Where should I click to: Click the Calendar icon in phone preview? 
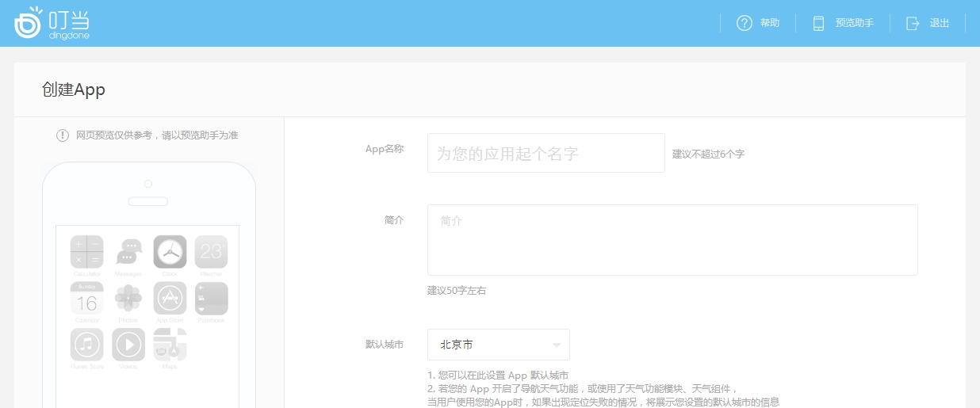click(x=87, y=298)
